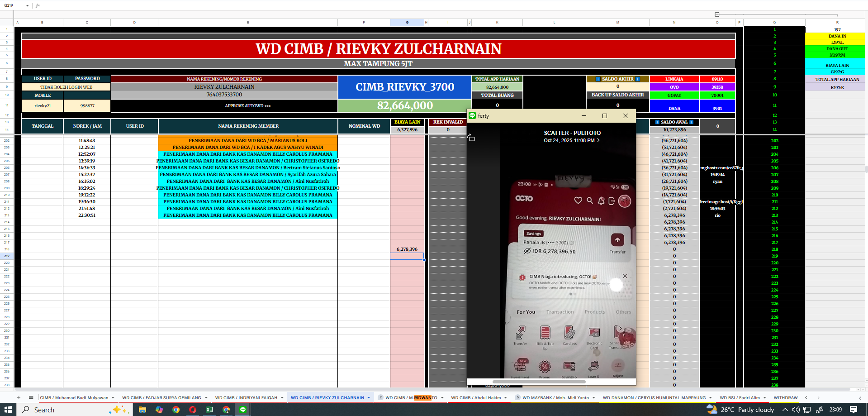The image size is (868, 416).
Task: Switch to WD BSI / Fadri Alim sheet
Action: pyautogui.click(x=740, y=398)
